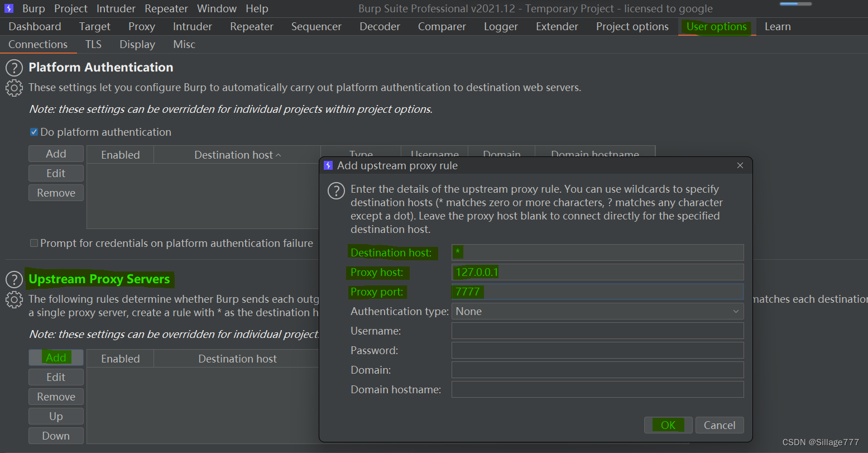This screenshot has width=868, height=453.
Task: Click Add button under Upstream Proxy Servers
Action: pyautogui.click(x=56, y=357)
